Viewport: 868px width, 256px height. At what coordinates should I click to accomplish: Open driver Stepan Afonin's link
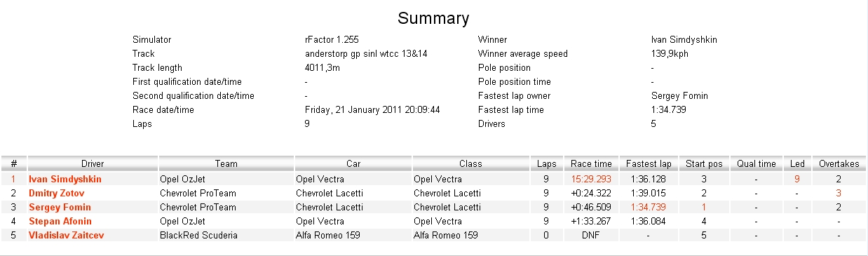[x=60, y=221]
